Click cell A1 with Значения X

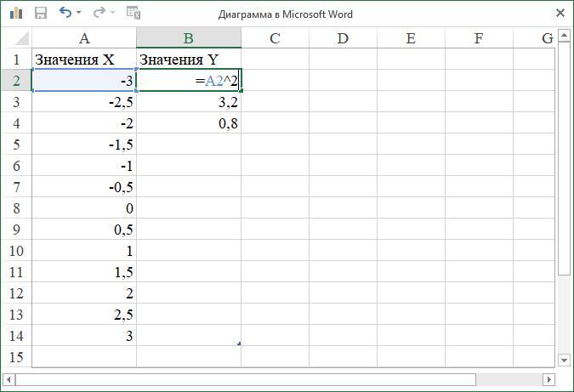tap(84, 59)
